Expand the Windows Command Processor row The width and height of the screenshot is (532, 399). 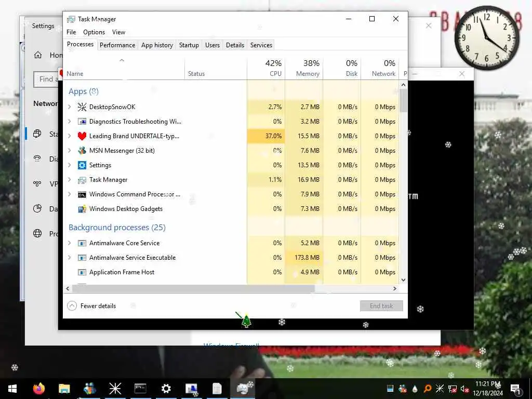(69, 194)
